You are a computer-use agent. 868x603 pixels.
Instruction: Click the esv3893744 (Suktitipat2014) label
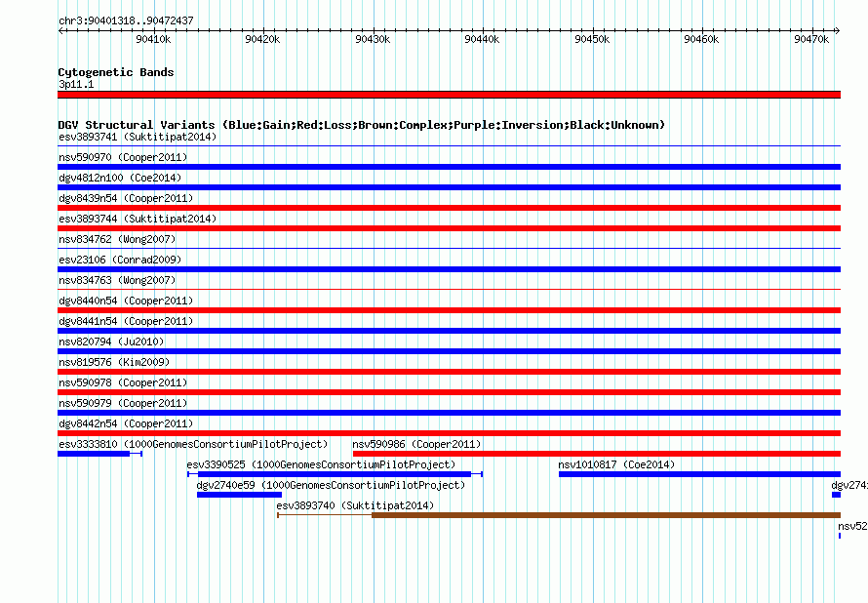[138, 219]
